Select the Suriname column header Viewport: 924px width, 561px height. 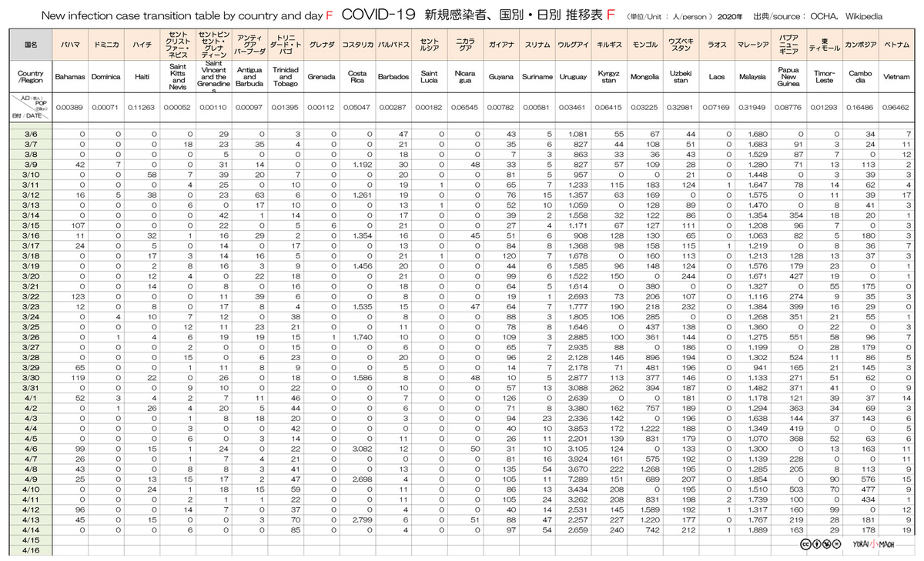[x=537, y=77]
